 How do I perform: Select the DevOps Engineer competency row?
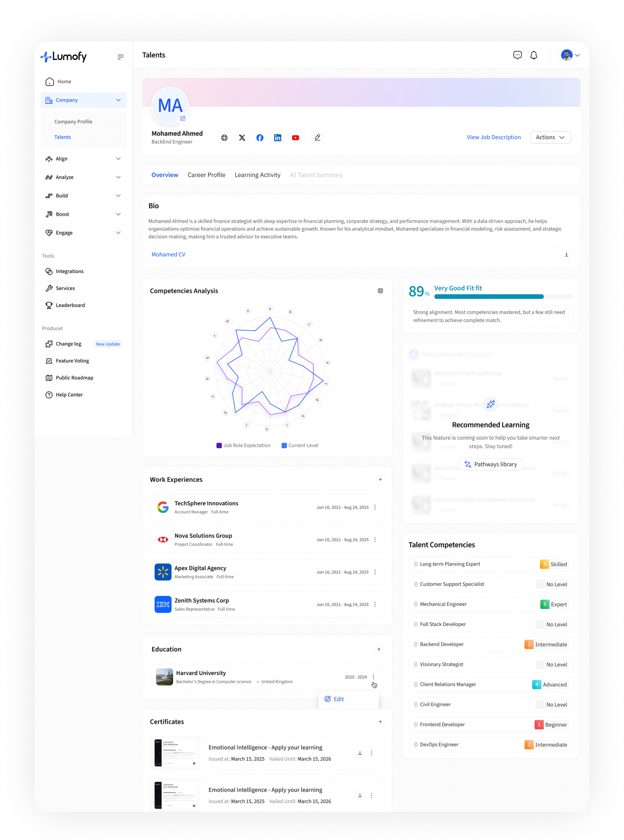[491, 745]
